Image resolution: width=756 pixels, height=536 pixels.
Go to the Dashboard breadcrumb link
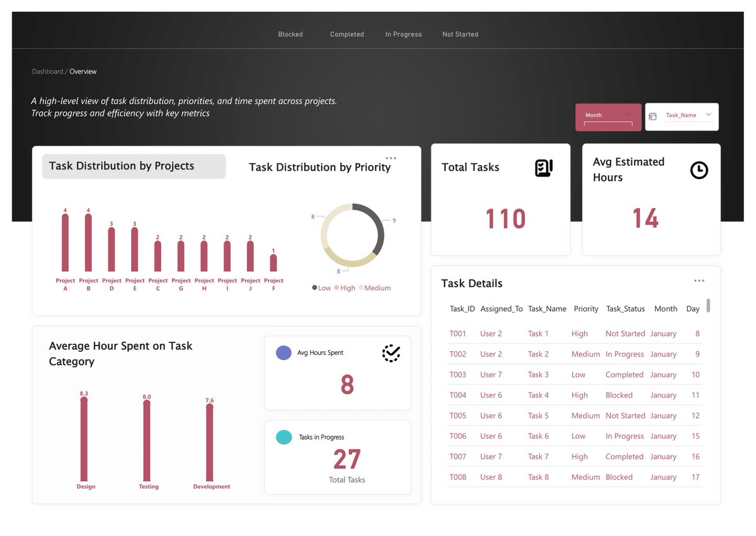coord(48,72)
